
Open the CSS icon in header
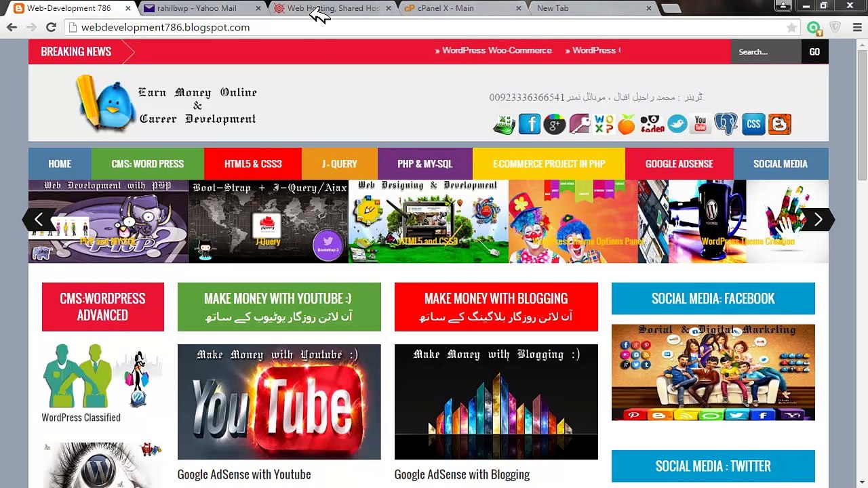coord(753,125)
